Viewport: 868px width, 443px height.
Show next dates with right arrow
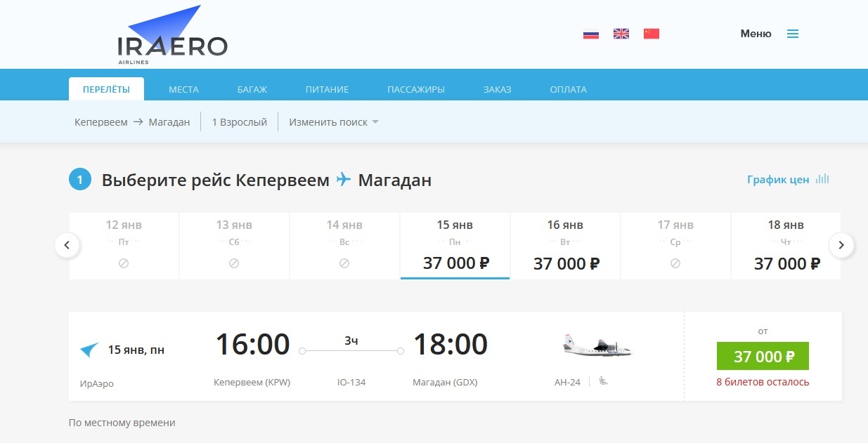point(841,245)
